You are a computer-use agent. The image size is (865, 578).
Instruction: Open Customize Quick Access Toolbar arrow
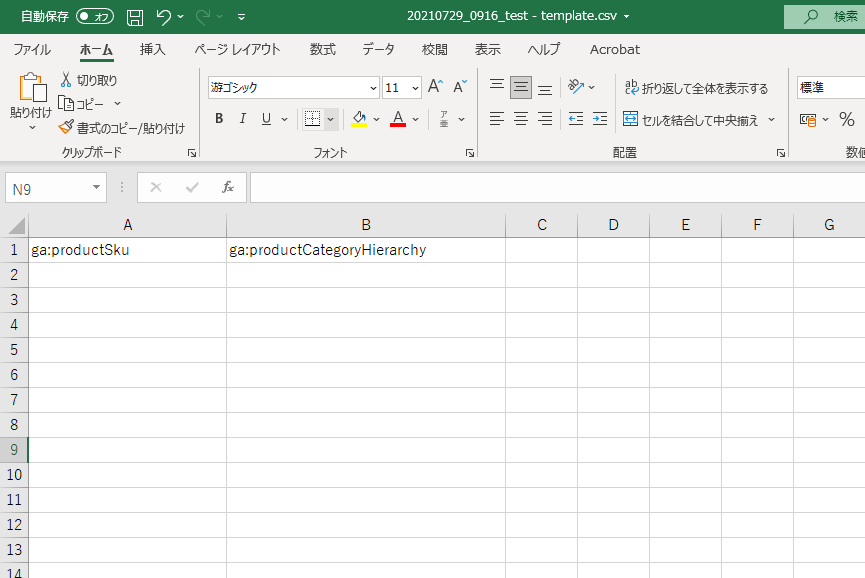241,17
